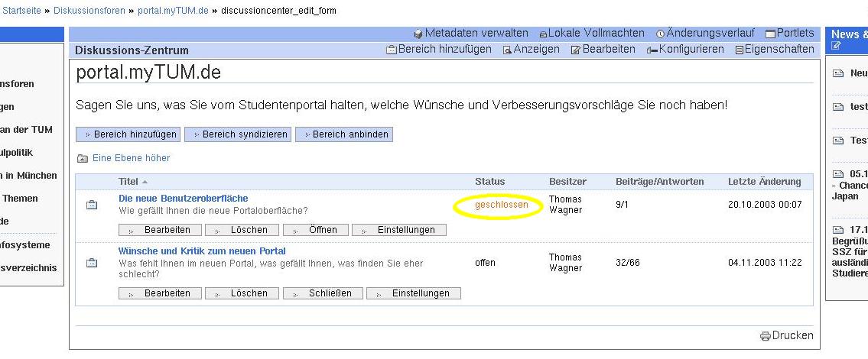868x359 pixels.
Task: Click forum icon for Die neue Benutzeroberfläche row
Action: [x=92, y=205]
